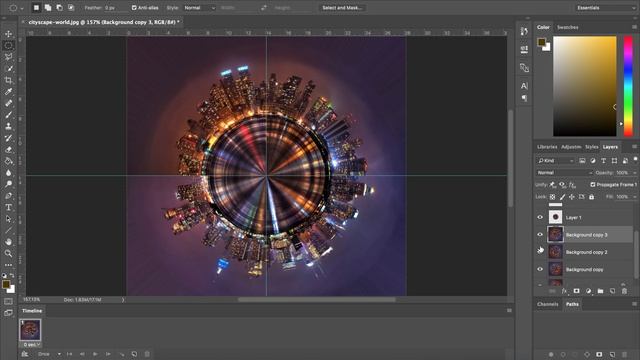The image size is (640, 360).
Task: Delete layer with Layers trash icon
Action: click(x=624, y=291)
